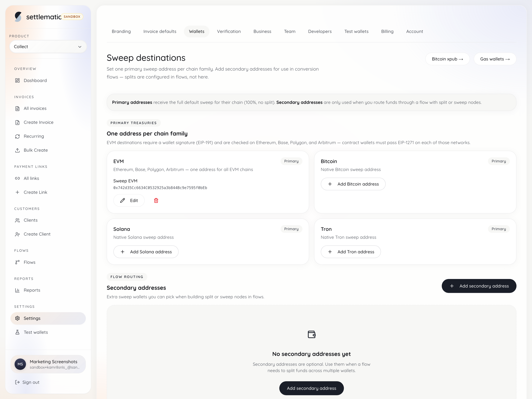Click the Flows branch icon
This screenshot has height=399, width=532.
(17, 262)
